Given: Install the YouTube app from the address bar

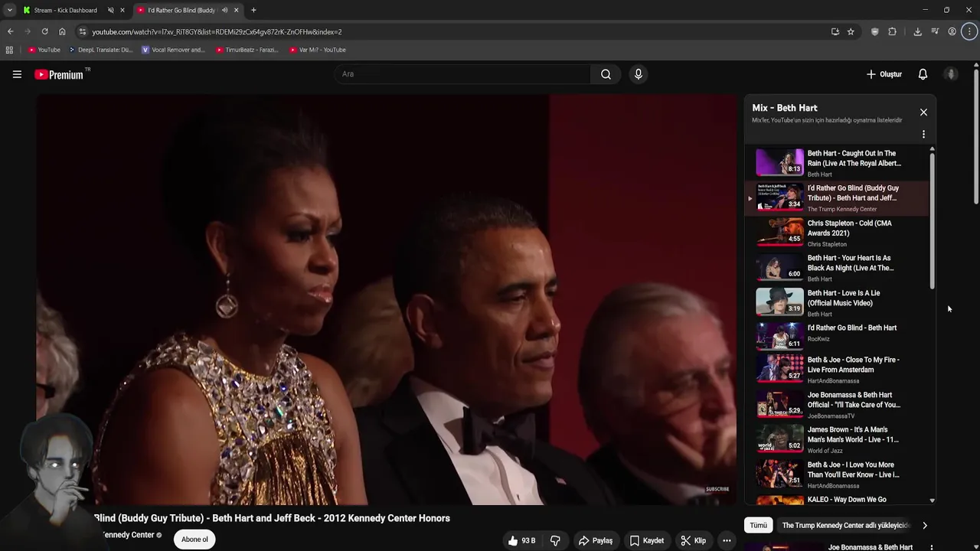Looking at the screenshot, I should pyautogui.click(x=835, y=31).
